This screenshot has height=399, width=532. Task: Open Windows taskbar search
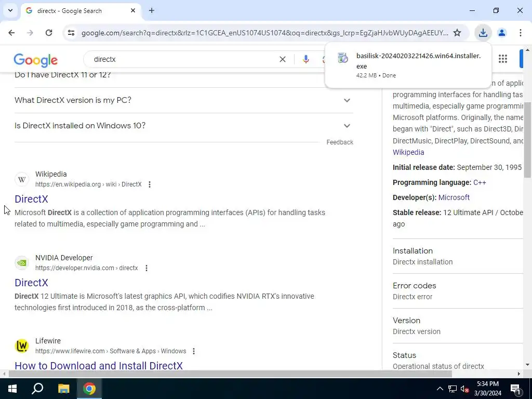37,389
